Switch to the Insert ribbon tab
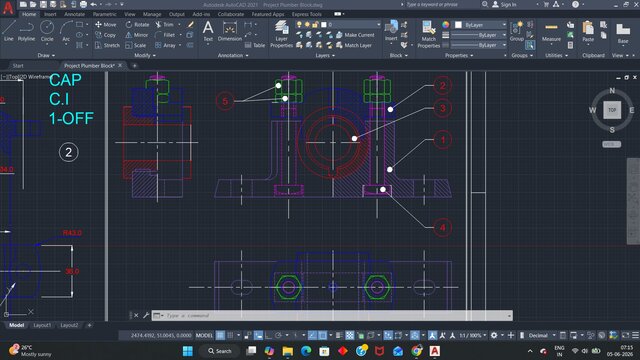The height and width of the screenshot is (360, 640). (x=50, y=14)
